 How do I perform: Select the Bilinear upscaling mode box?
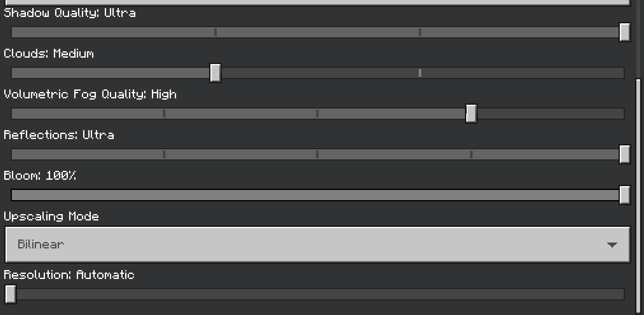pos(297,245)
